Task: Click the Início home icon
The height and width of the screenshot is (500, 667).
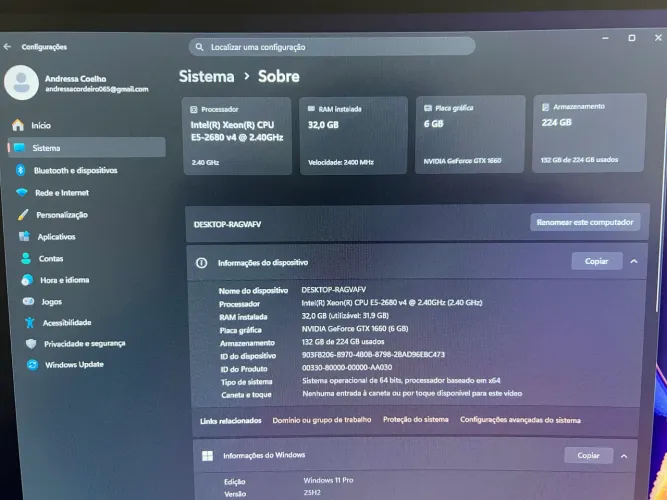Action: pyautogui.click(x=18, y=125)
